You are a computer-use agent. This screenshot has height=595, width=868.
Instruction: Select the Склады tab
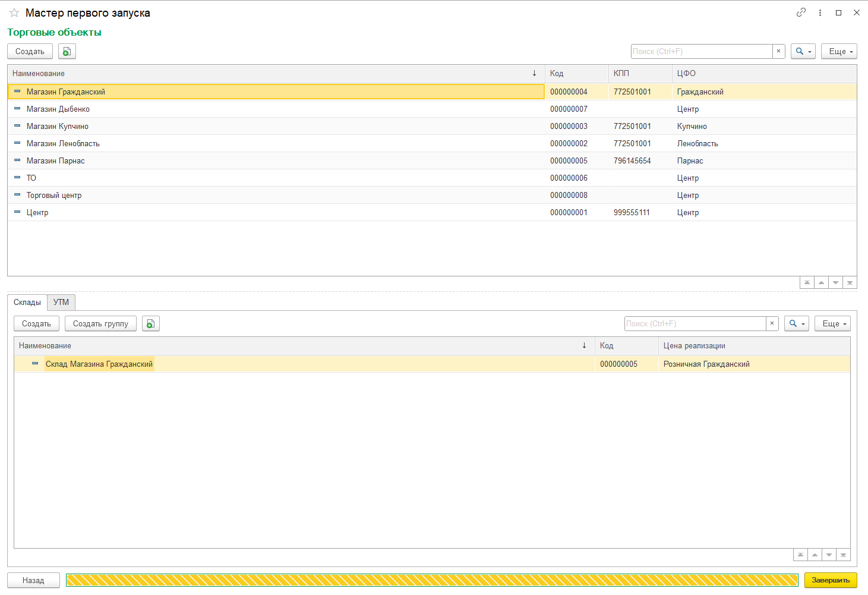point(27,303)
